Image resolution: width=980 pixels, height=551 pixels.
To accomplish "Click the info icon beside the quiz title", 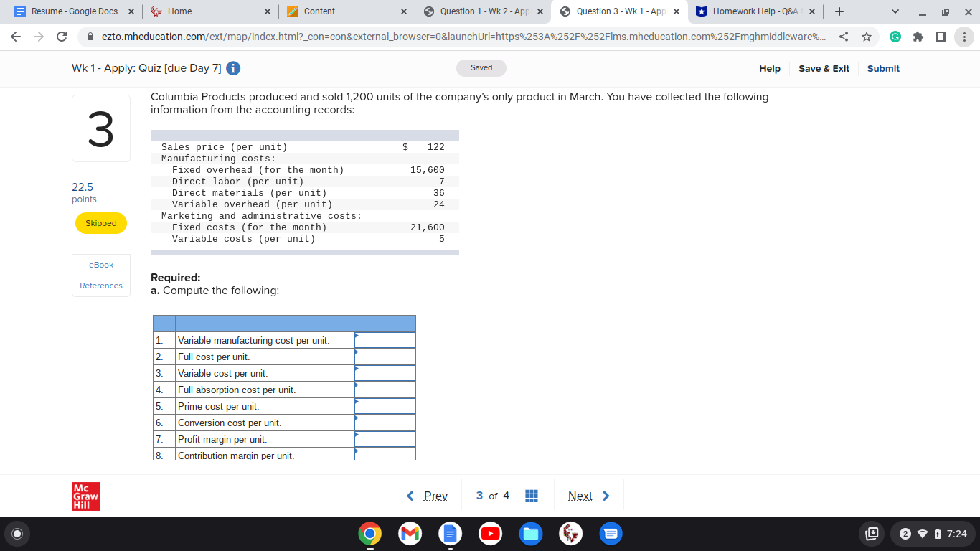I will click(233, 68).
